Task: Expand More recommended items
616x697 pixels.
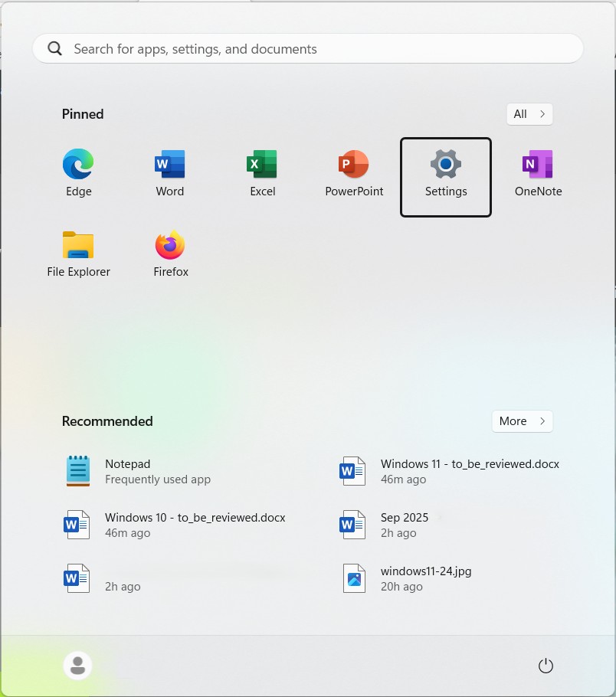Action: tap(522, 421)
